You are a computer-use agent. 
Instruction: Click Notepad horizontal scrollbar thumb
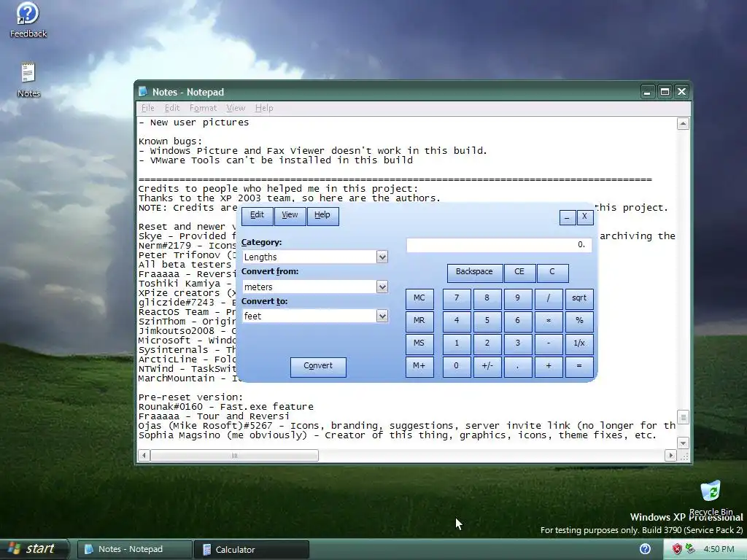pyautogui.click(x=234, y=456)
